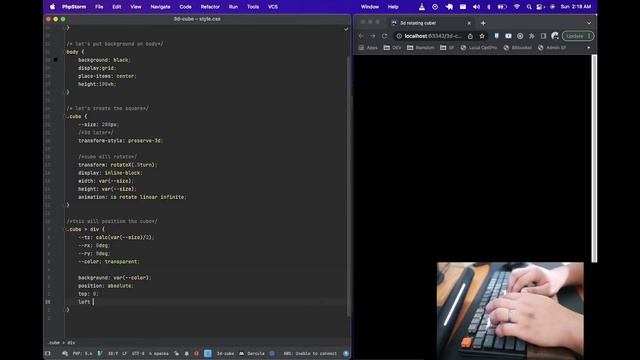Image resolution: width=640 pixels, height=360 pixels.
Task: Open the Code menu
Action: coord(185,7)
